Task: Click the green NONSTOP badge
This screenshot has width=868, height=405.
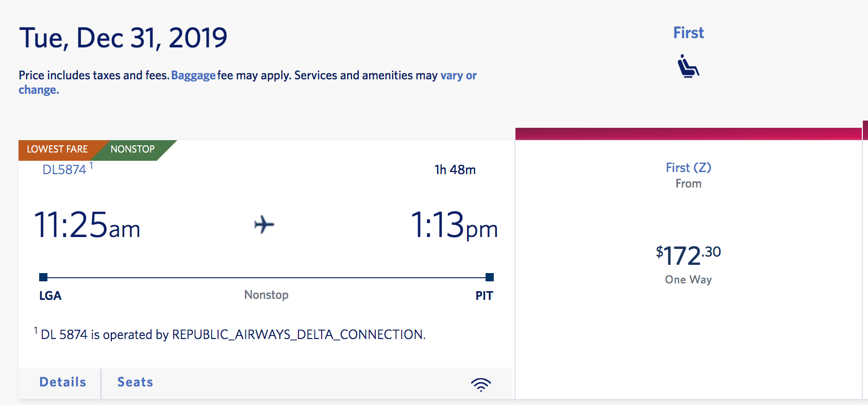Action: (133, 149)
